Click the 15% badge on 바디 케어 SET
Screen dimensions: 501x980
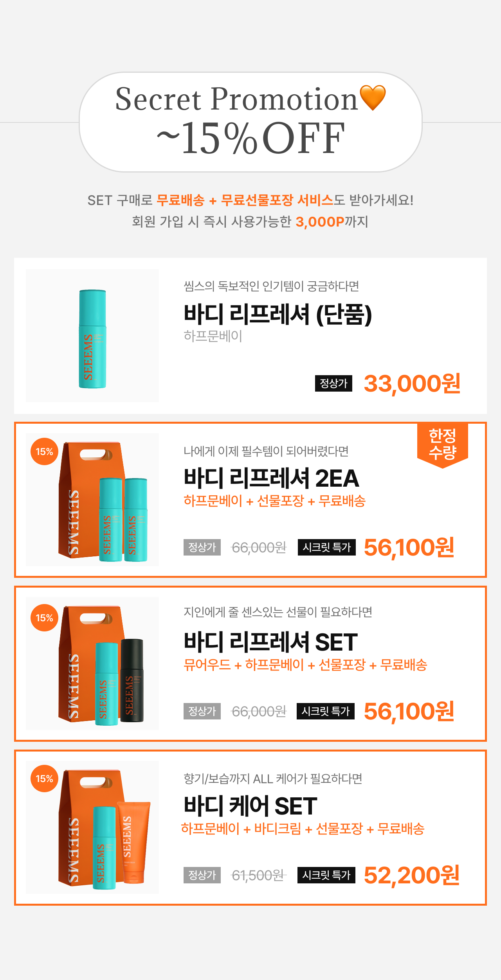44,779
